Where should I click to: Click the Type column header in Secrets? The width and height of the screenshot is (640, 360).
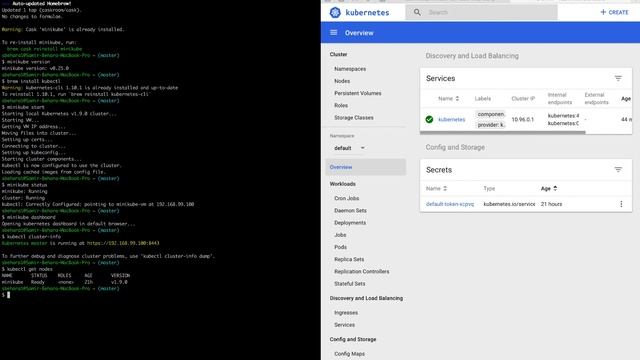[489, 189]
